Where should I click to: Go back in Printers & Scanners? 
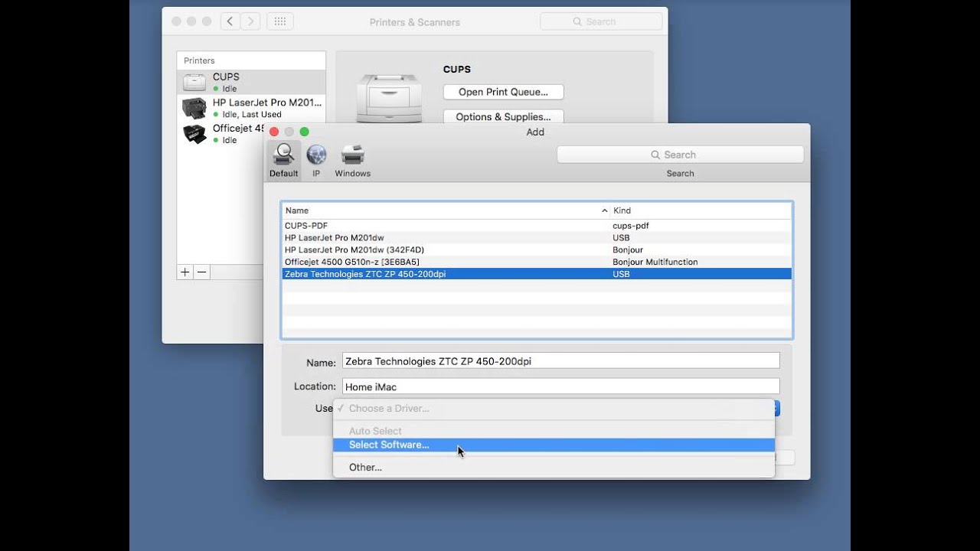pyautogui.click(x=230, y=21)
